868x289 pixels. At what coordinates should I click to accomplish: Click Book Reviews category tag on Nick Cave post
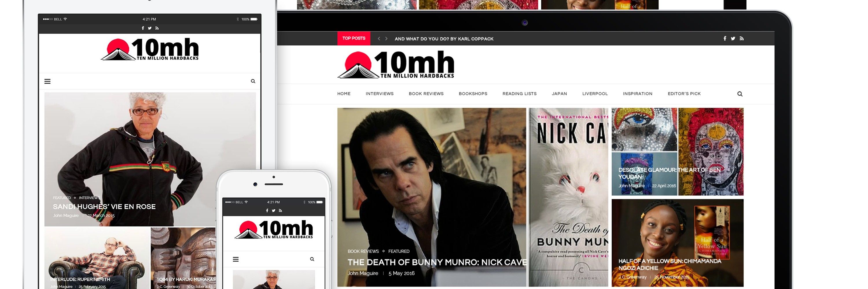[x=363, y=251]
